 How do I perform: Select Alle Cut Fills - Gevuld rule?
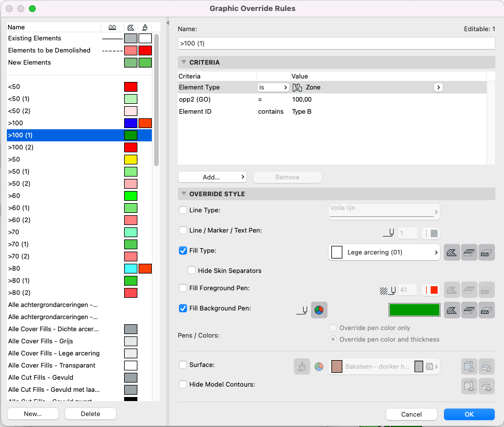79,377
